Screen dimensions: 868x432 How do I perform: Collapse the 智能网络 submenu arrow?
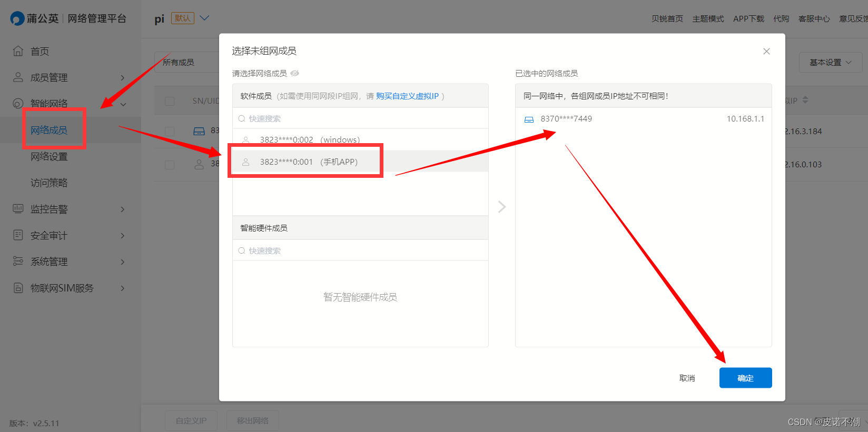[123, 104]
